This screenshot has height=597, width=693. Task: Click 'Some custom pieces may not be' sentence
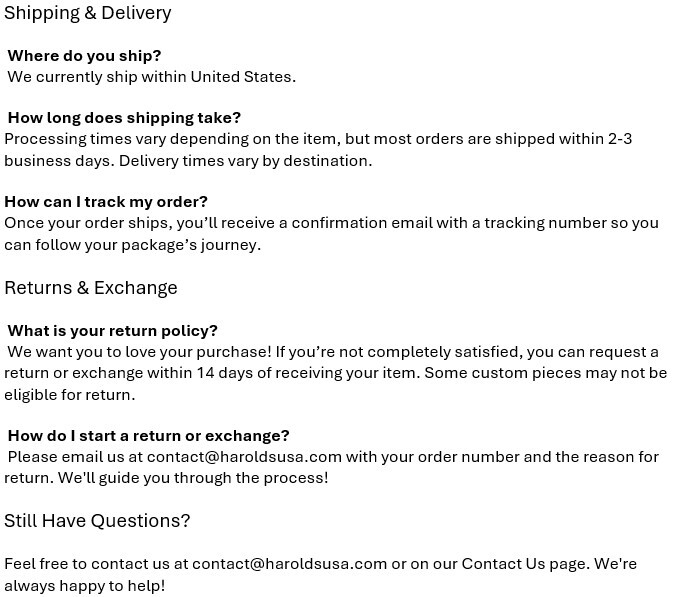tap(546, 373)
